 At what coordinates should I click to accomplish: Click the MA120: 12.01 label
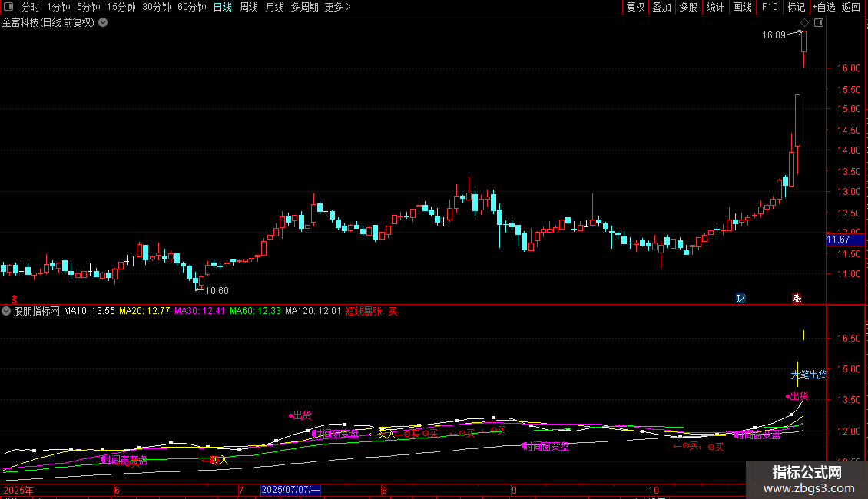313,311
